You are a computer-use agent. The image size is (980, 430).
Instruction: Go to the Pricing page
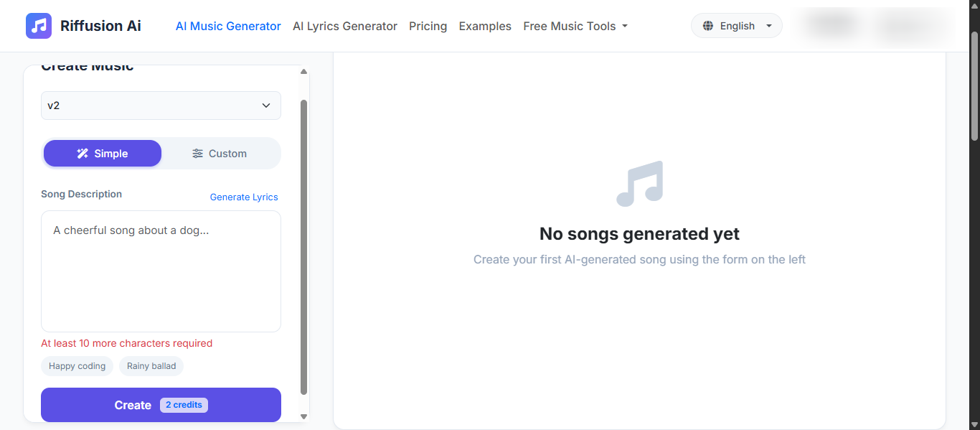pos(428,26)
